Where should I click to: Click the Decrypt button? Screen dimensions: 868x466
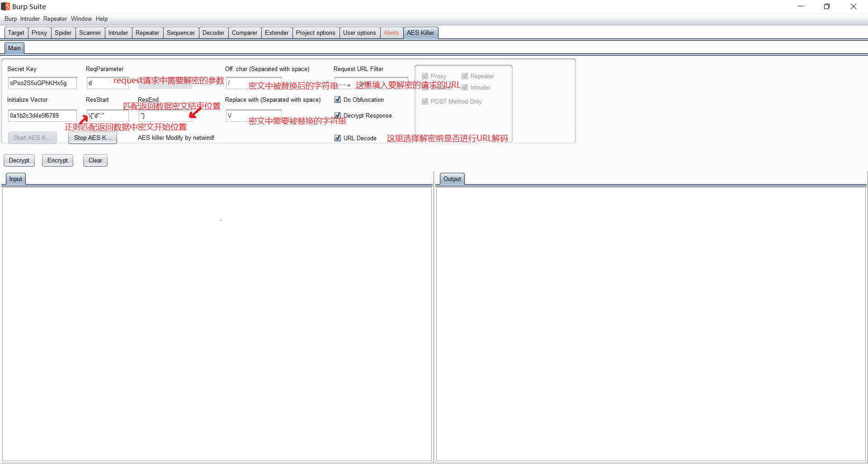pyautogui.click(x=19, y=161)
